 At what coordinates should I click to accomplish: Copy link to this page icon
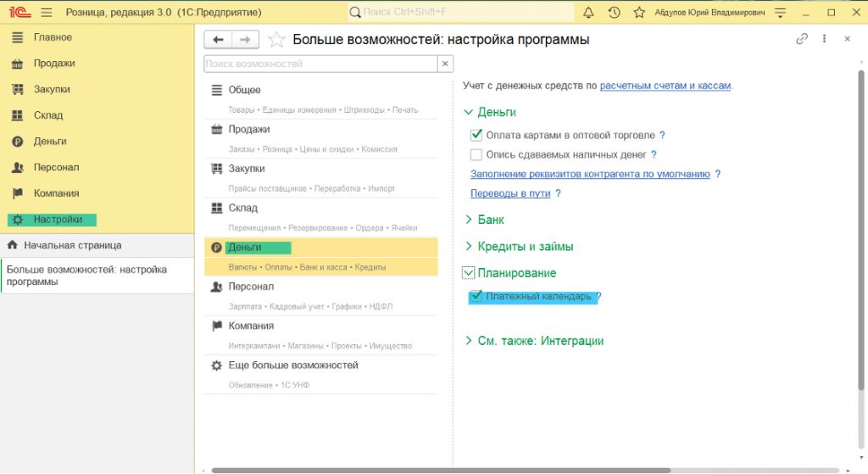[802, 39]
